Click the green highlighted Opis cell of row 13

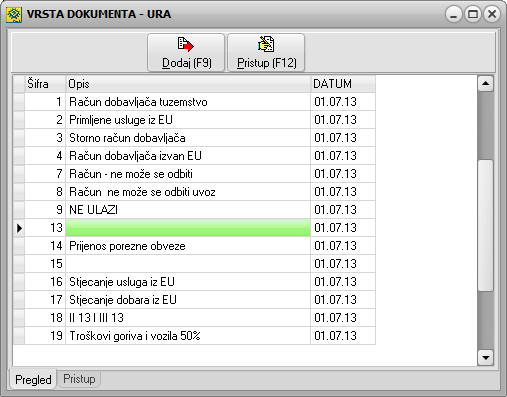tap(188, 228)
